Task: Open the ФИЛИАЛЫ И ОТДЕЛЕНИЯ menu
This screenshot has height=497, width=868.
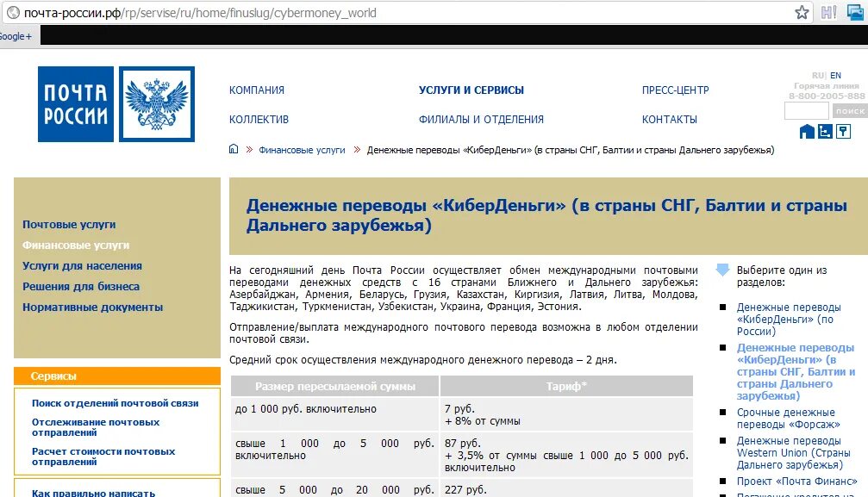Action: pos(481,120)
